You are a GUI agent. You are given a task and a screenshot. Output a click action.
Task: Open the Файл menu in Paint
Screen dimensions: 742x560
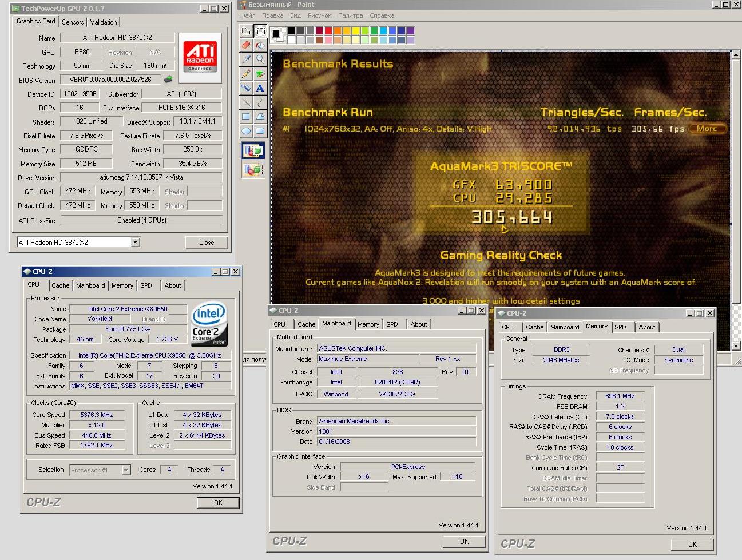pos(248,15)
